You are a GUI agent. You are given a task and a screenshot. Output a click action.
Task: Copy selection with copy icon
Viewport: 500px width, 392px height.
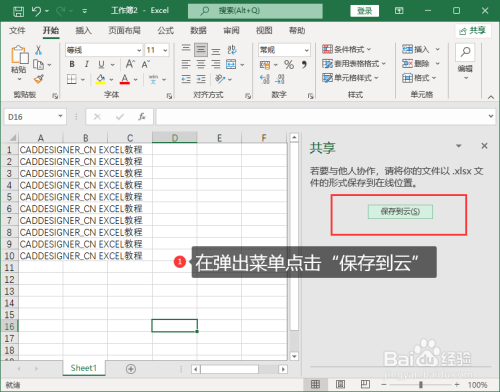coord(39,65)
